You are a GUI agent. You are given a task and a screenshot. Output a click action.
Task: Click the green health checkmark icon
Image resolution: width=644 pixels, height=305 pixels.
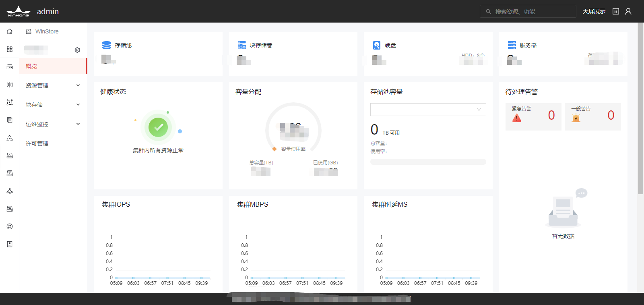pos(158,127)
